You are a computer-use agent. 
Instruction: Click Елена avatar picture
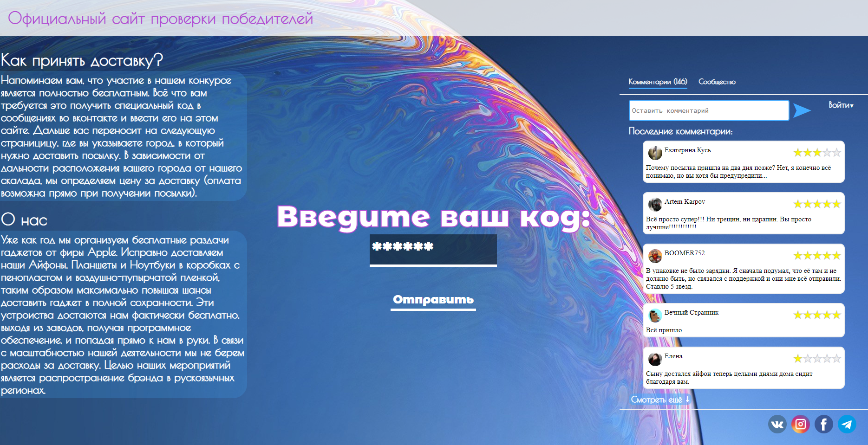(655, 359)
